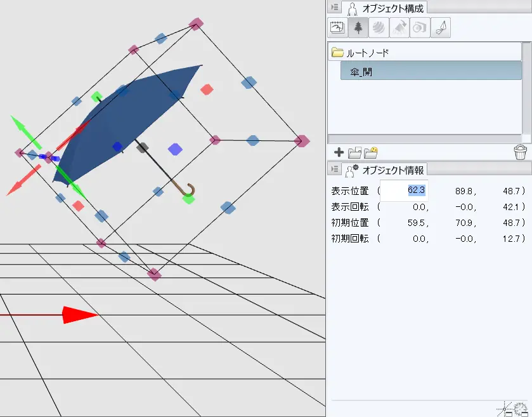Select the ルートノード folder row
Viewport: 532px width, 417px height.
(424, 53)
